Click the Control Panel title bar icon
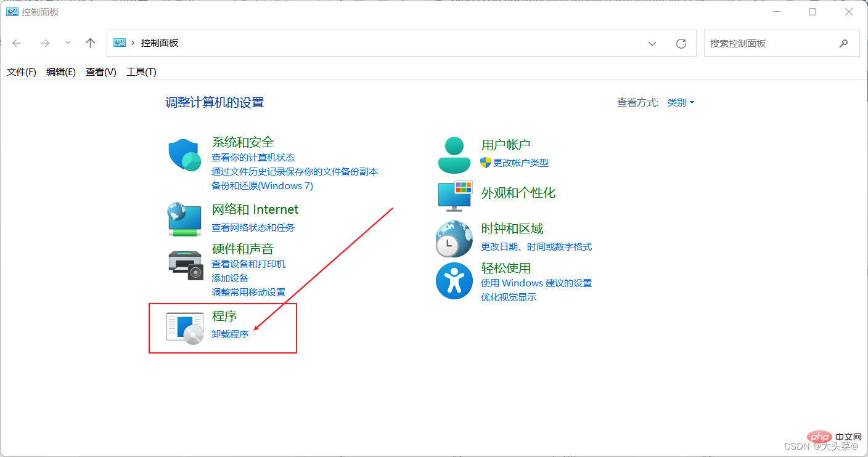Image resolution: width=868 pixels, height=457 pixels. pos(12,12)
